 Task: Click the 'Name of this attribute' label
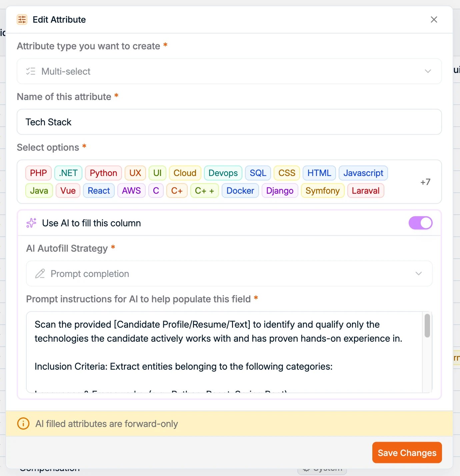(x=64, y=97)
